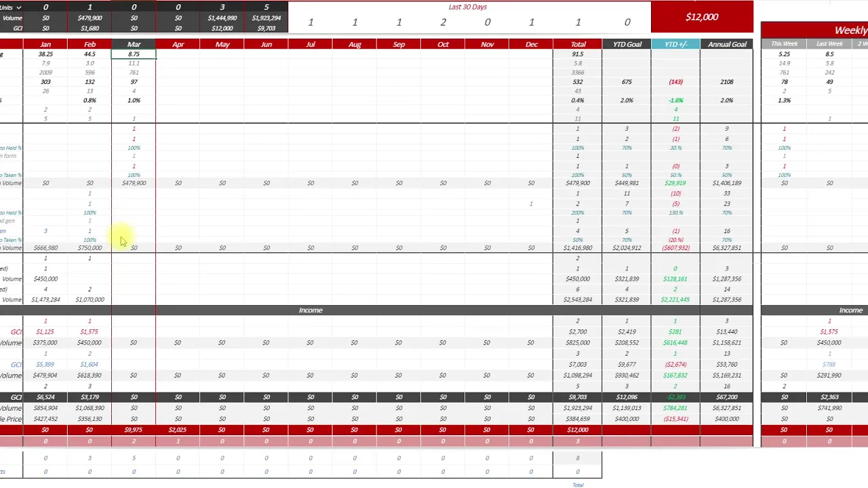Click the $1,680 GCI summary cell

coord(90,28)
